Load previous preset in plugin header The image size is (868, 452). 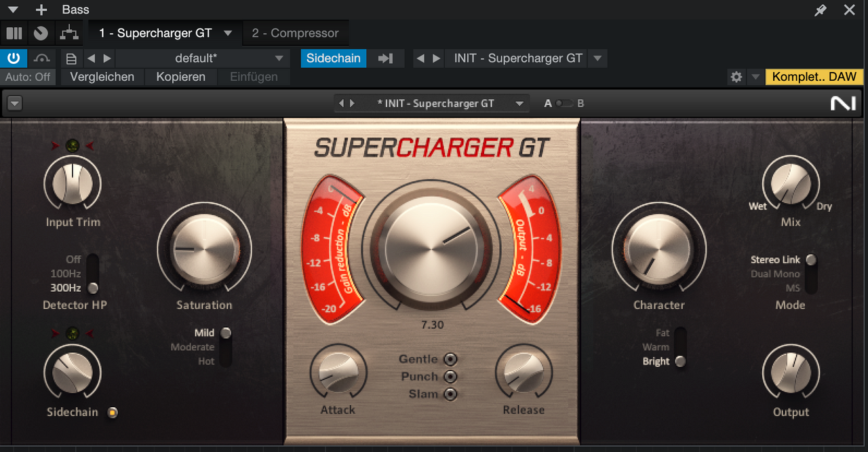pos(342,104)
